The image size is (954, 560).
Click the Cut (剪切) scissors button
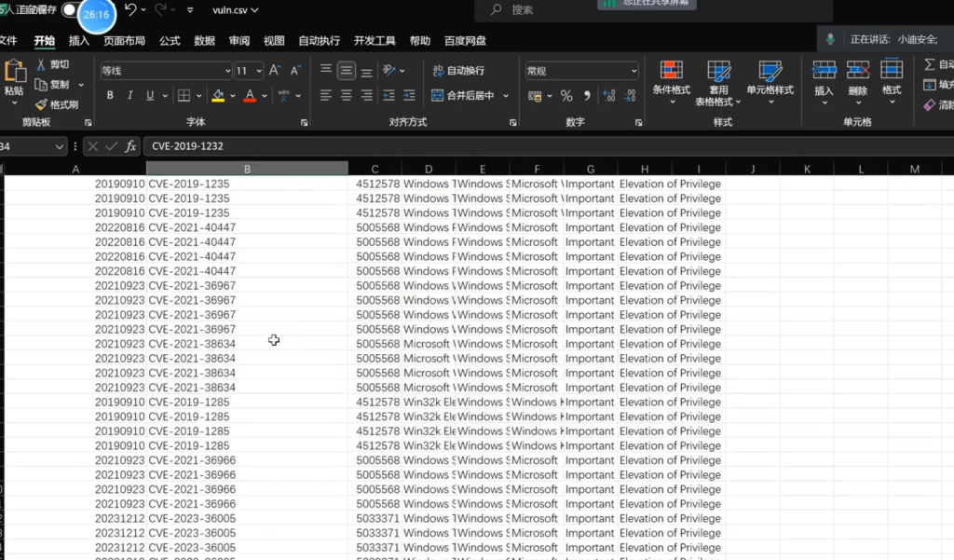coord(52,64)
